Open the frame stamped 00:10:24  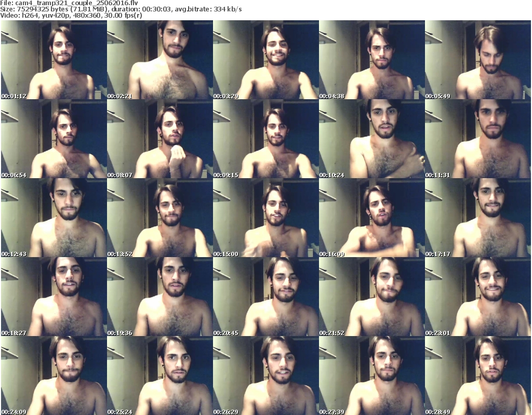[x=372, y=139]
